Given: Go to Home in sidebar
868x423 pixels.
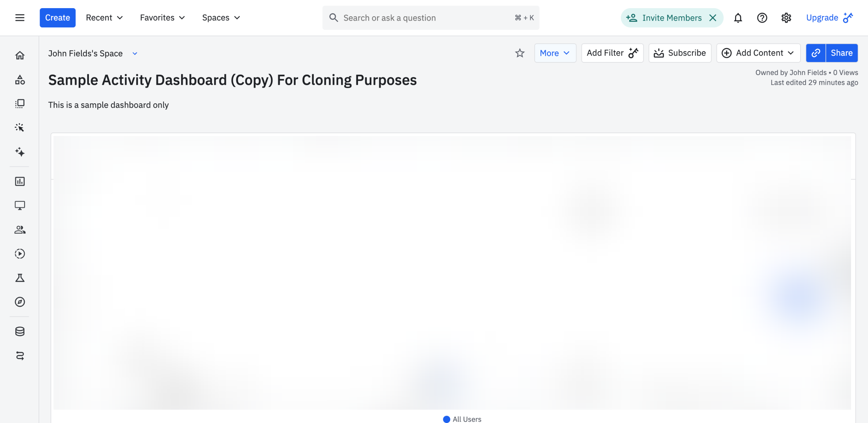Looking at the screenshot, I should click(20, 55).
